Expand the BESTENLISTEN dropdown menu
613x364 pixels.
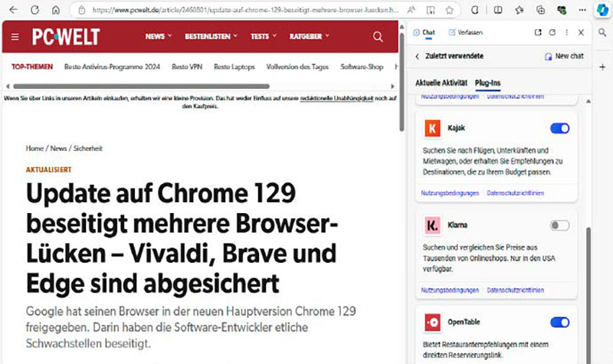(x=211, y=36)
